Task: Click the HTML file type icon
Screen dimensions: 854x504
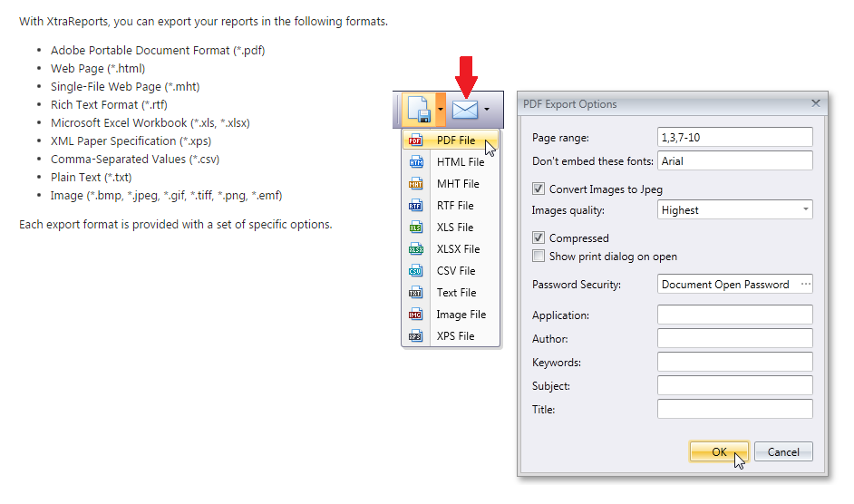Action: pos(415,162)
